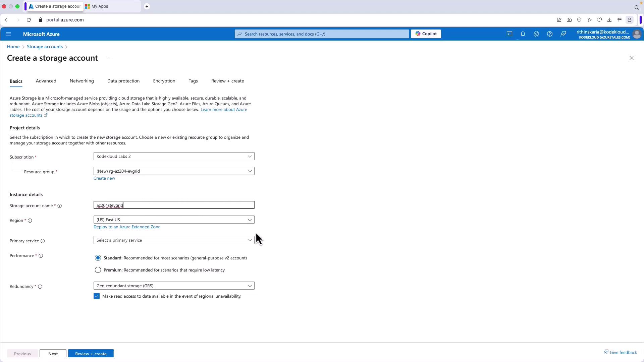The height and width of the screenshot is (362, 644).
Task: Click Deploy to an Azure Extended Zone link
Action: [x=127, y=227]
